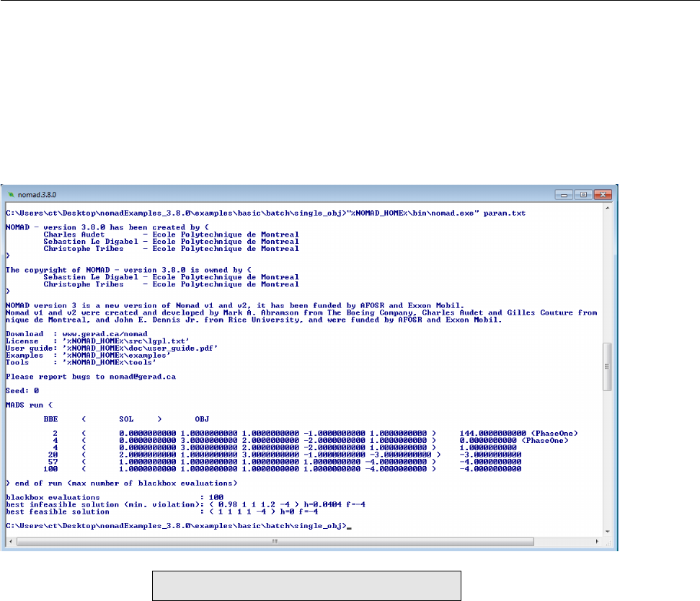Click the nomad.3.8.0 window title text
The height and width of the screenshot is (601, 700).
[37, 195]
